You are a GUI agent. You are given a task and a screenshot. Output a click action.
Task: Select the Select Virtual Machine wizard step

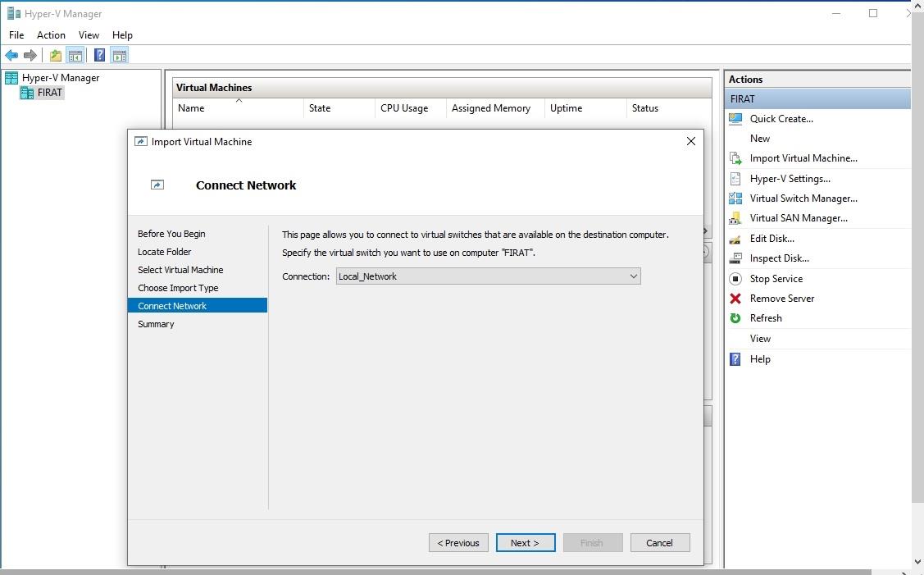click(180, 270)
